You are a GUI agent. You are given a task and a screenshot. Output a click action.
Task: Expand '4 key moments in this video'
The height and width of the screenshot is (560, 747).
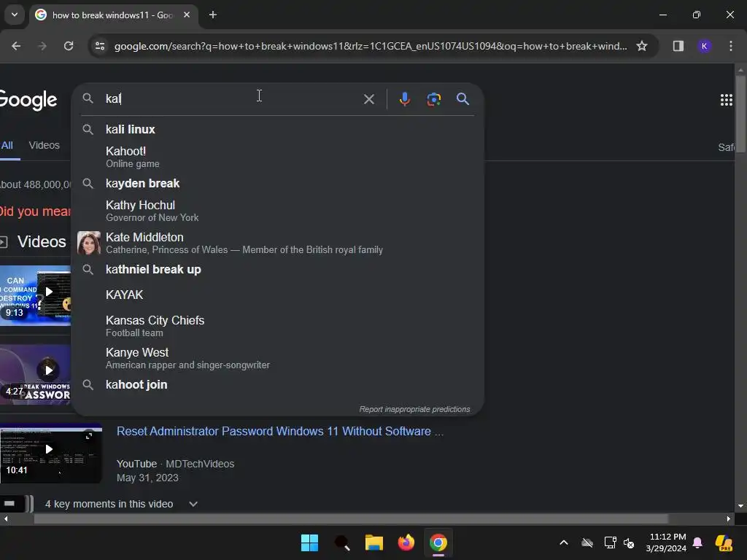pyautogui.click(x=121, y=504)
